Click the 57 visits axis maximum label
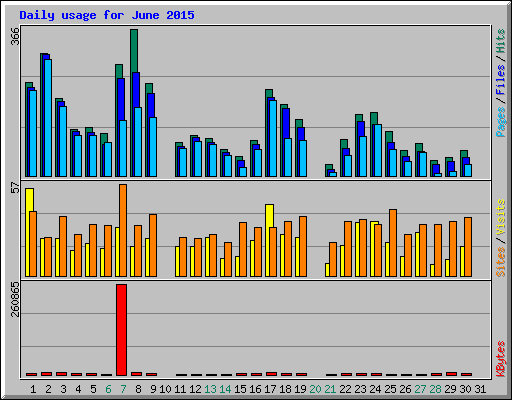Screen dimensions: 512x400 tap(15, 187)
